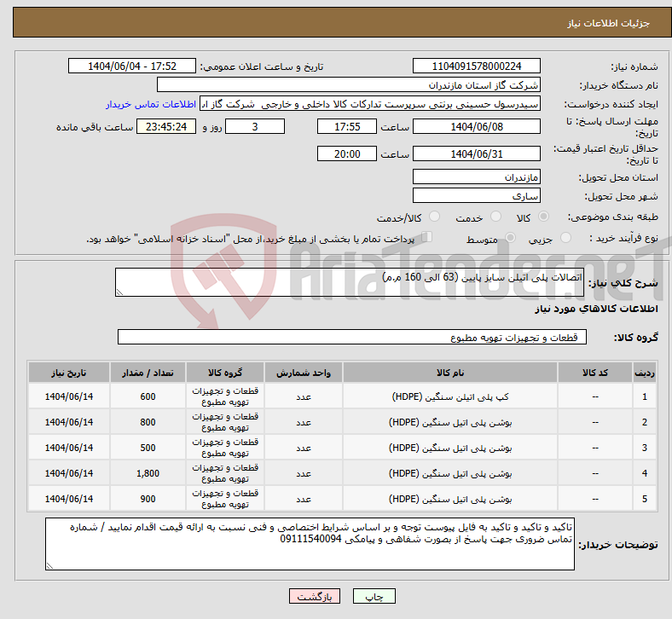
Task: Click the row number 2 cell
Action: [645, 422]
